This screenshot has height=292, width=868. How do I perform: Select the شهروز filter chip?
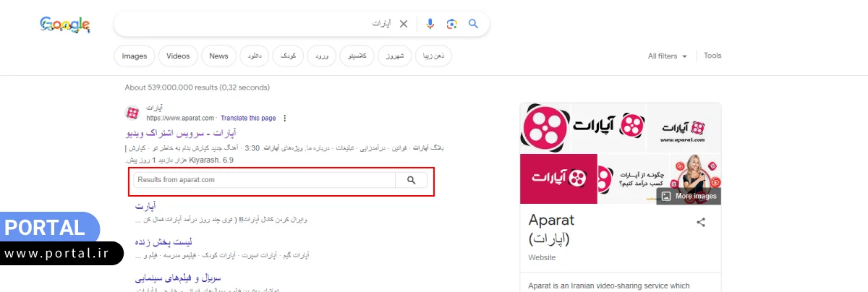pos(396,56)
